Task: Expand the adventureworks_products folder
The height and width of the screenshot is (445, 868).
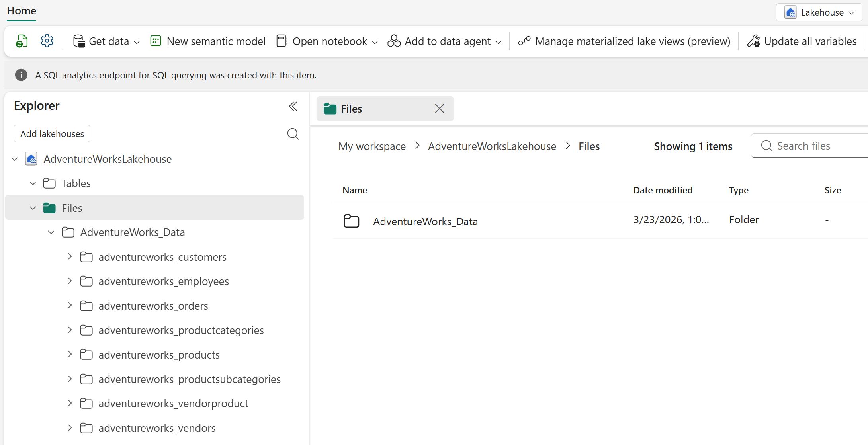Action: click(70, 355)
